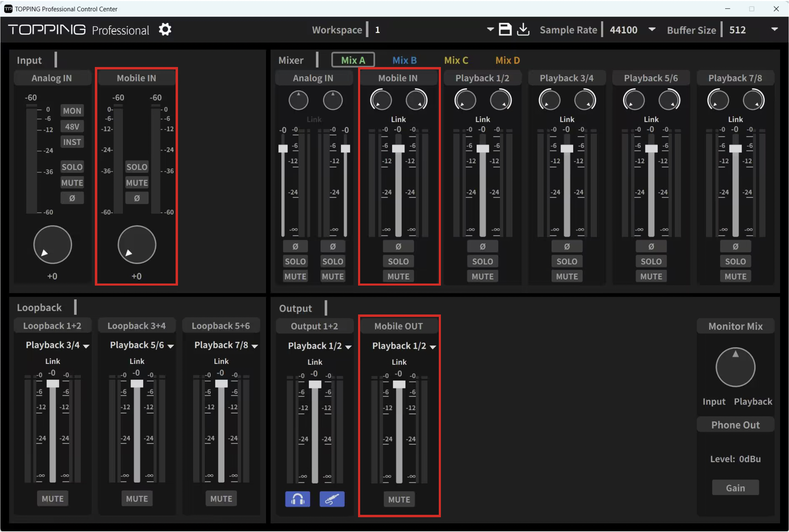The image size is (789, 532).
Task: Open settings via the gear icon
Action: pos(165,30)
